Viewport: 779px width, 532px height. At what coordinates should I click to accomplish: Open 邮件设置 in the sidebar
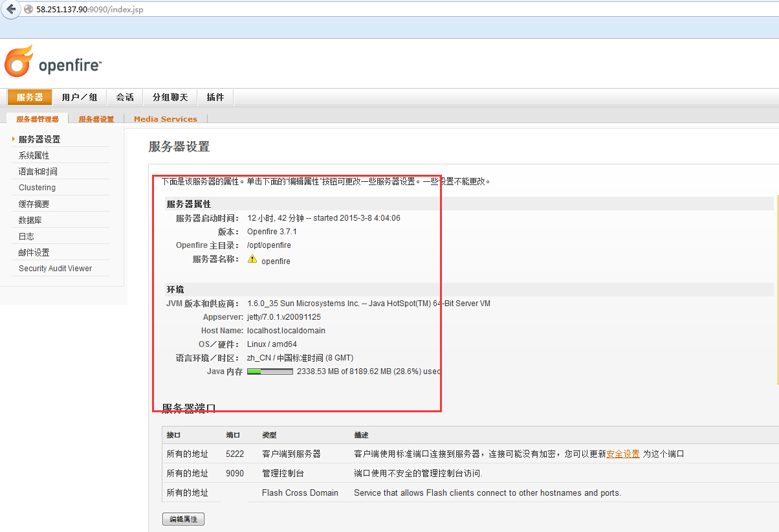(x=34, y=252)
